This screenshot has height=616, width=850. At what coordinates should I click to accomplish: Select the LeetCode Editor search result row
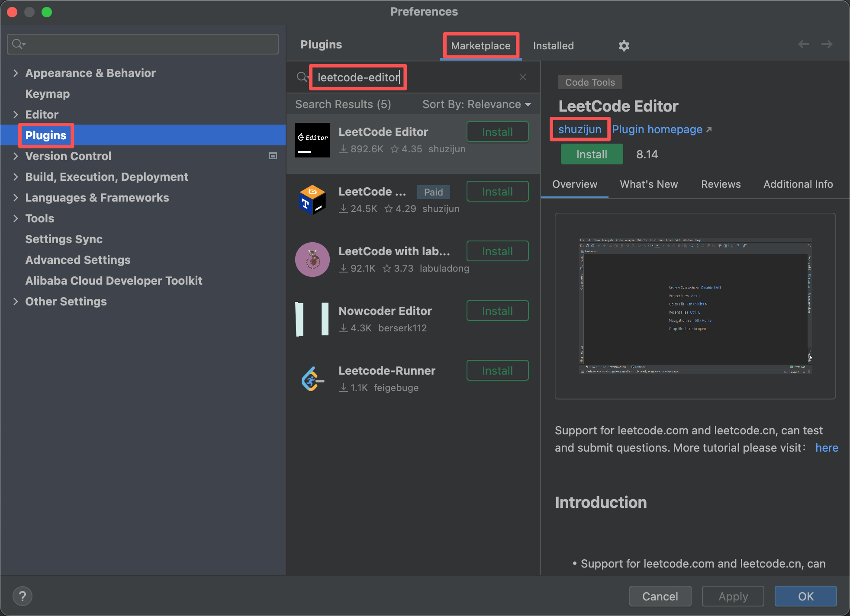(x=413, y=144)
